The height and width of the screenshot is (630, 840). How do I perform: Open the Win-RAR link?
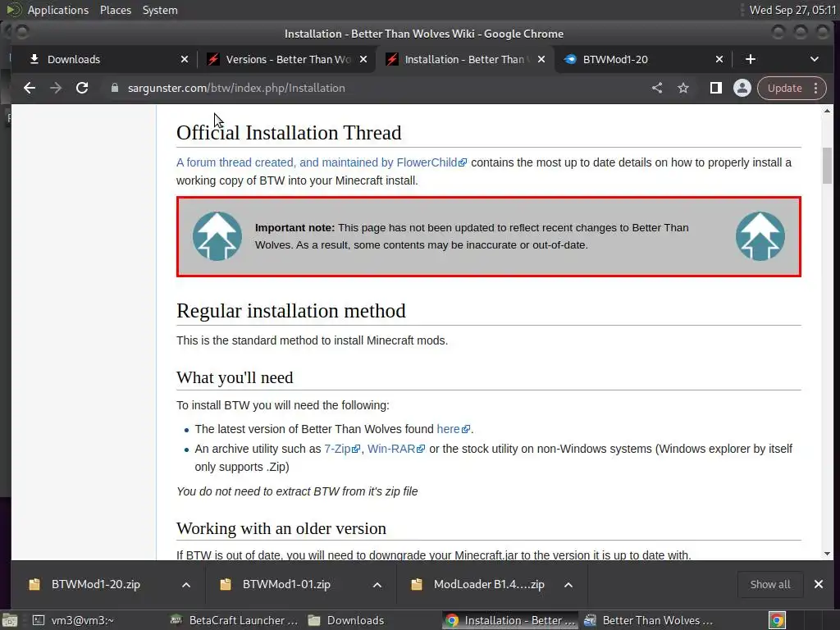(396, 449)
